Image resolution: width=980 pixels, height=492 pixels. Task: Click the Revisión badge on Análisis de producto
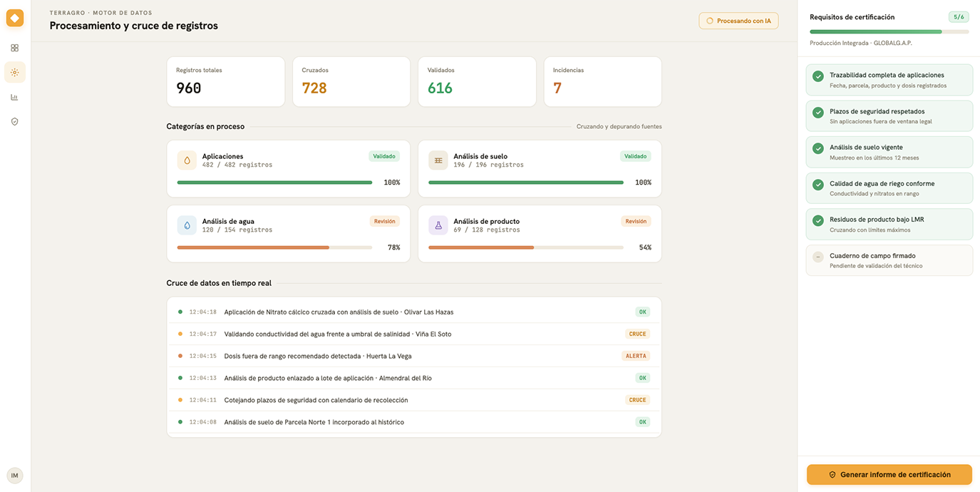pyautogui.click(x=636, y=222)
